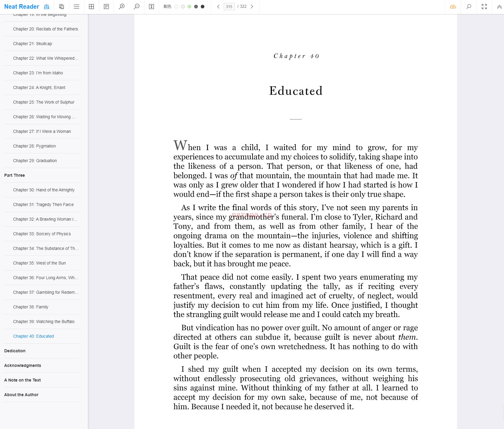504x429 pixels.
Task: Click the import book icon beside Neat Reader
Action: (47, 7)
